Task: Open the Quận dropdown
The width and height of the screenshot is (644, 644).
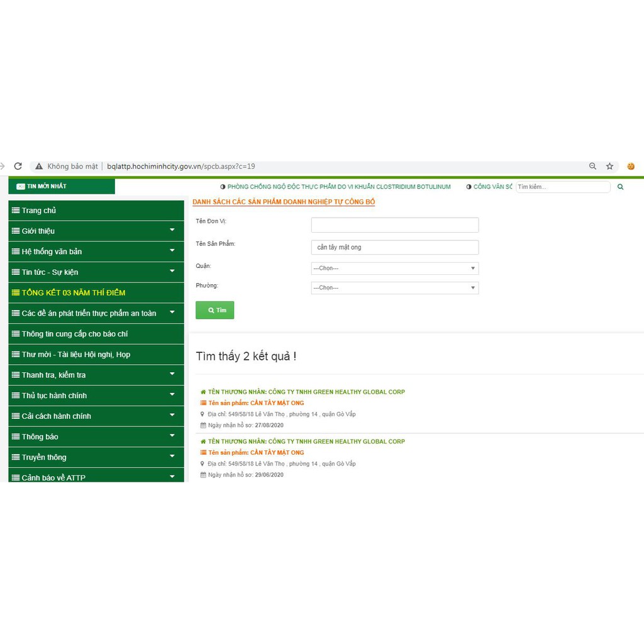Action: tap(394, 269)
